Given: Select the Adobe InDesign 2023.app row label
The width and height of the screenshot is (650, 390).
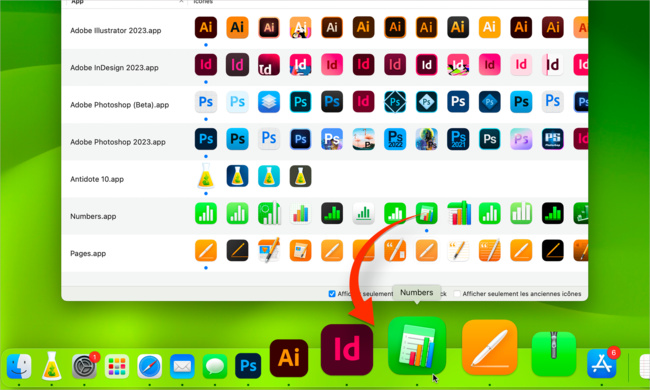Looking at the screenshot, I should pyautogui.click(x=114, y=68).
